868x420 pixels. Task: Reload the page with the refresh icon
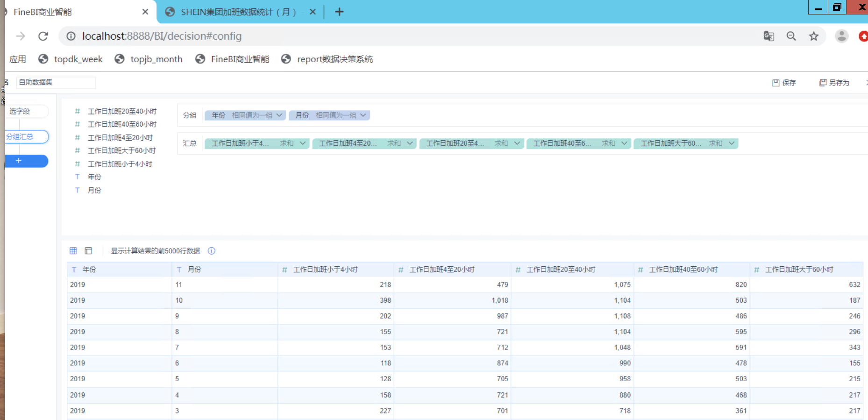43,36
